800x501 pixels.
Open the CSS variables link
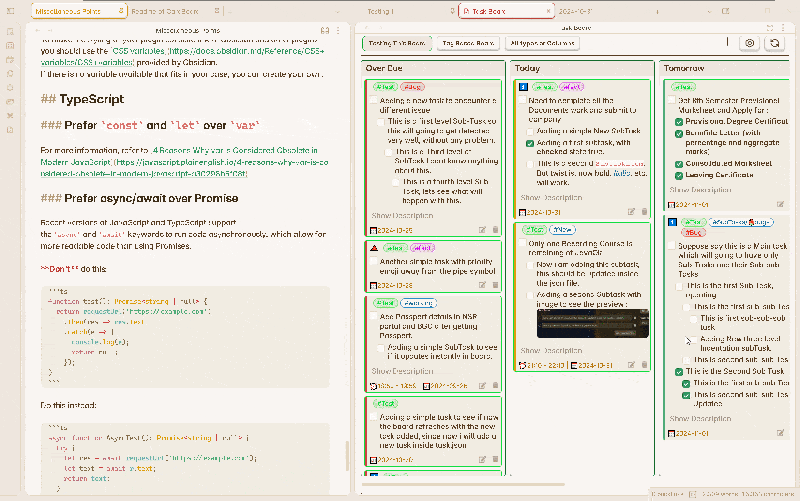[182, 57]
